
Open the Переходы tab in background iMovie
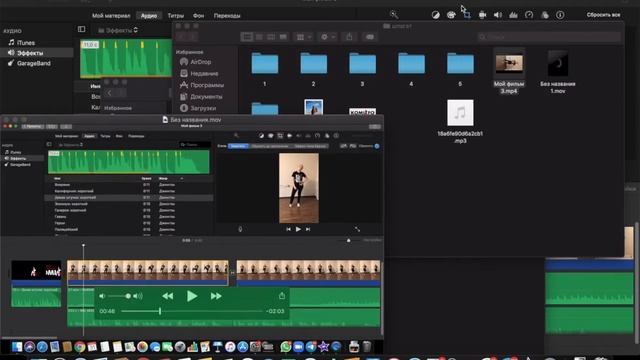(227, 16)
